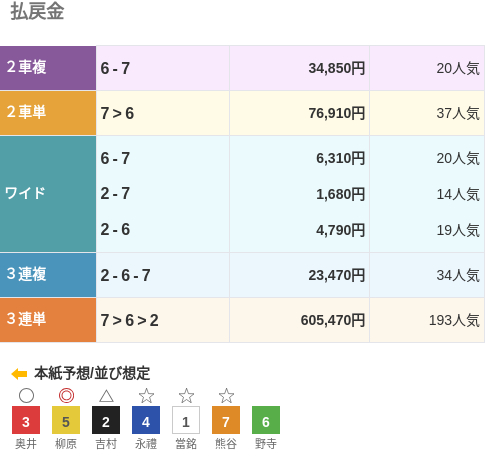Click the triangle mark above 吉村

(x=106, y=396)
